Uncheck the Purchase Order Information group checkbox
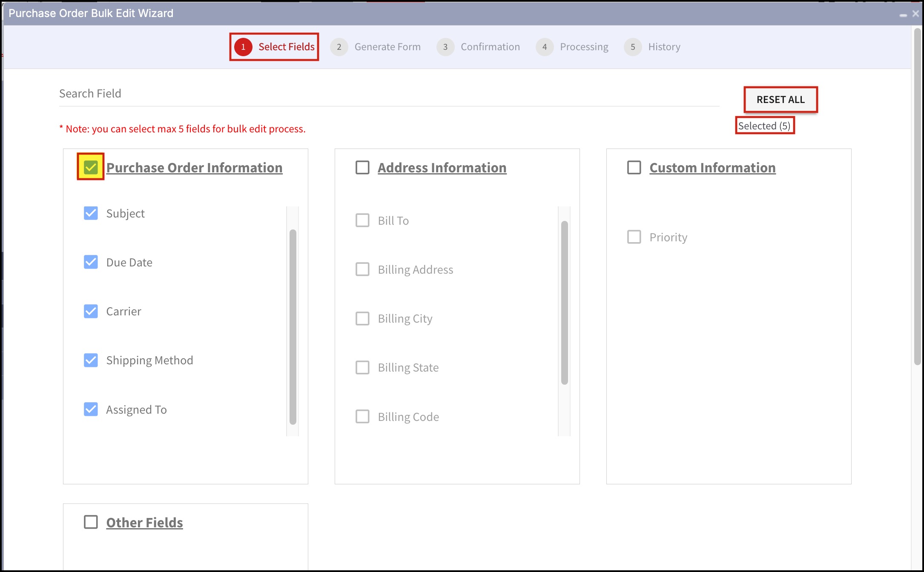This screenshot has width=924, height=572. [91, 167]
